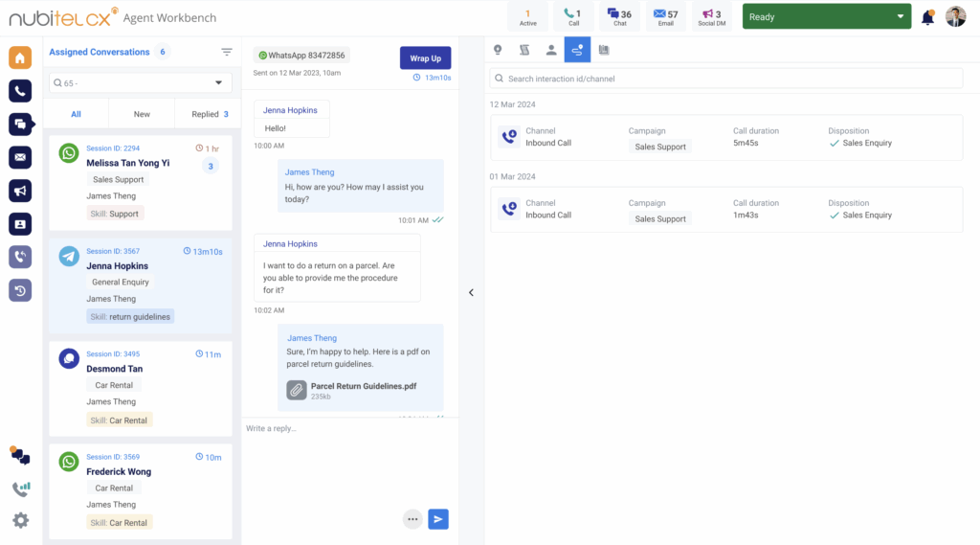
Task: Open the settings gear icon
Action: tap(21, 521)
